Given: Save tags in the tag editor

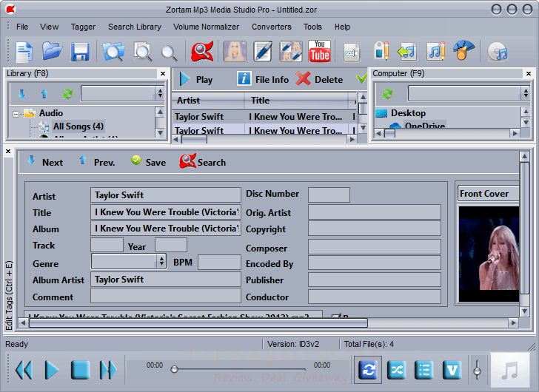Looking at the screenshot, I should [149, 162].
